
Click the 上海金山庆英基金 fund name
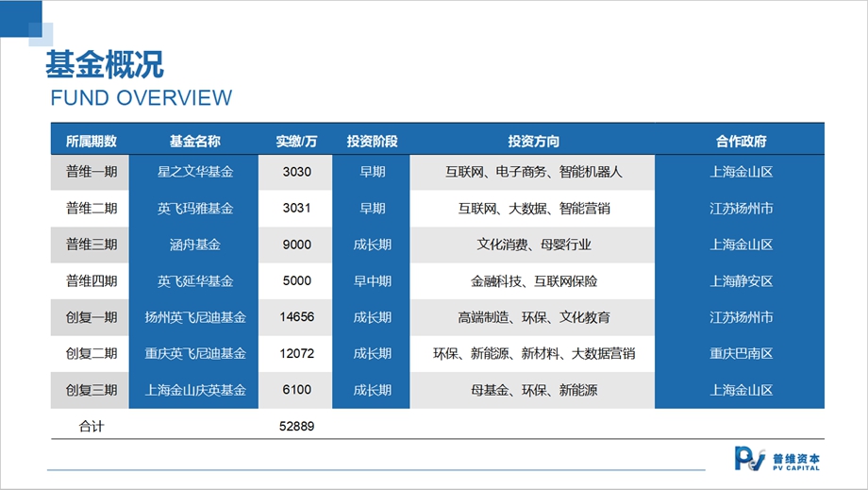[195, 390]
